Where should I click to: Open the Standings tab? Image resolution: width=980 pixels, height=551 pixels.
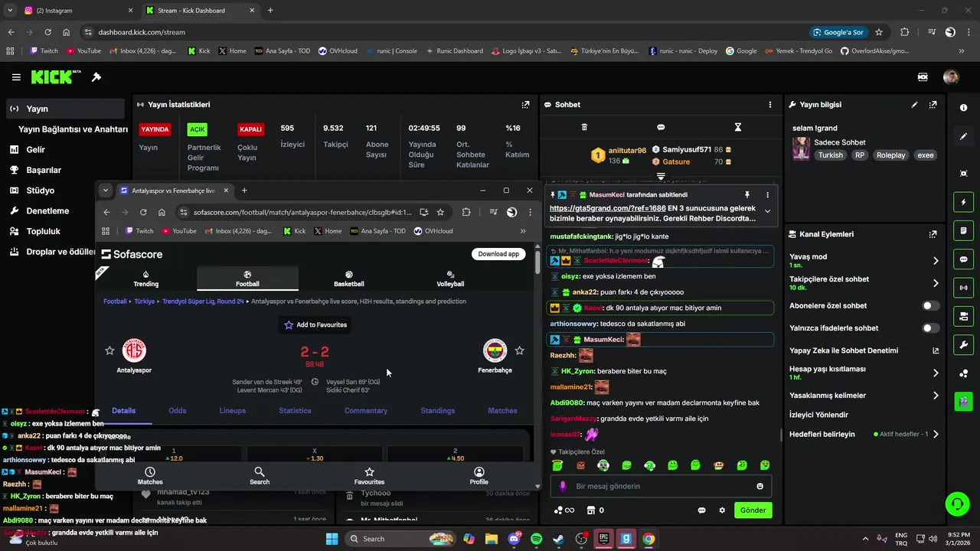[438, 411]
